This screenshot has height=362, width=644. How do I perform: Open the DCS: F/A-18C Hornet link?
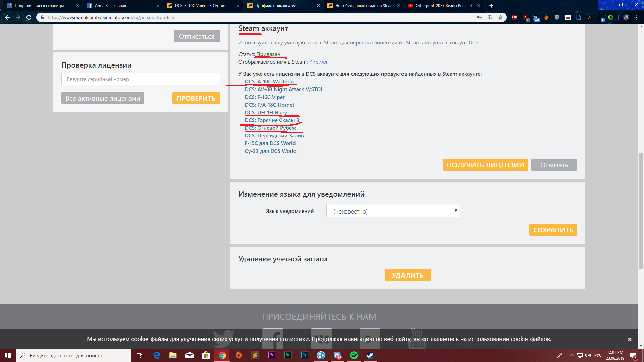pos(270,105)
